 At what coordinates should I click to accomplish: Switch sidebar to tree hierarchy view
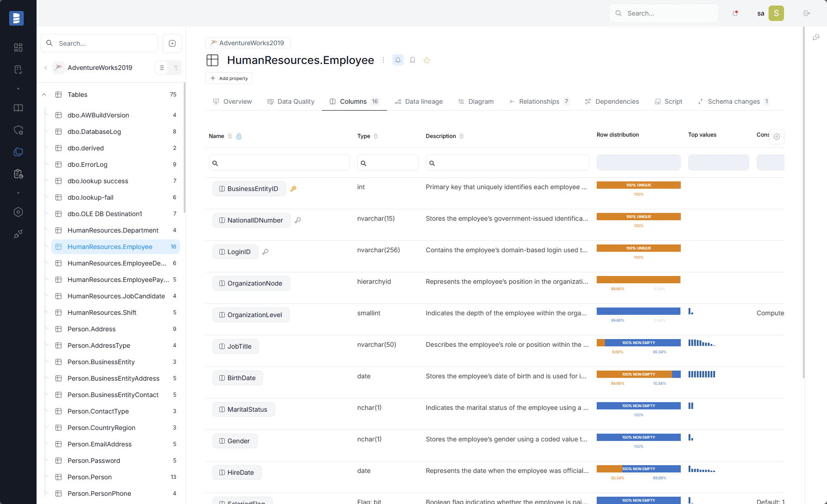[x=175, y=68]
